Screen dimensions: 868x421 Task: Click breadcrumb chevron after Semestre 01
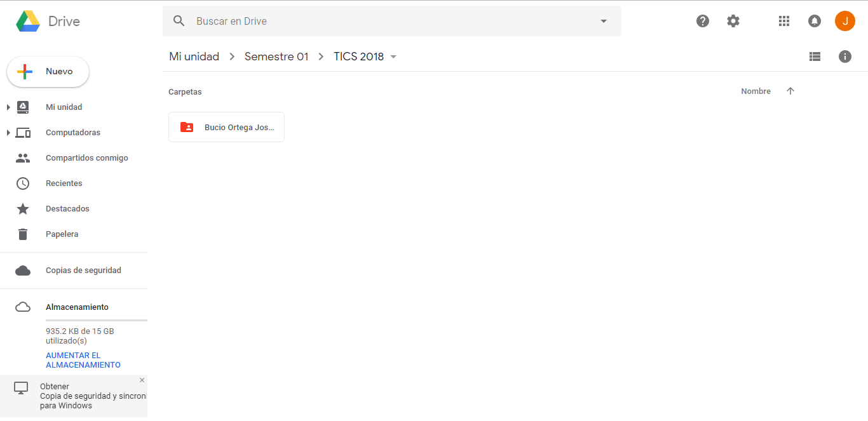point(322,57)
